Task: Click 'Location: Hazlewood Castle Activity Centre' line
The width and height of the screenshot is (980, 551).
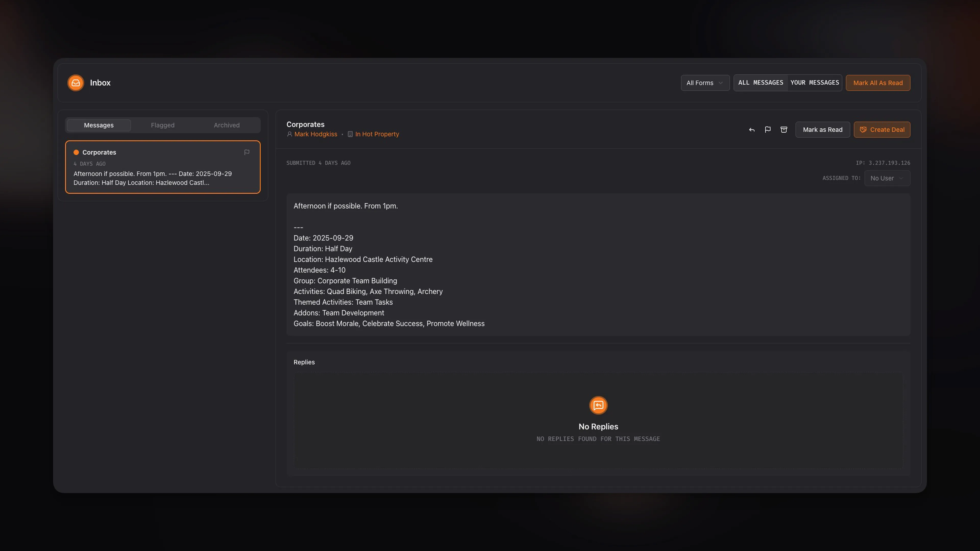Action: pos(363,259)
